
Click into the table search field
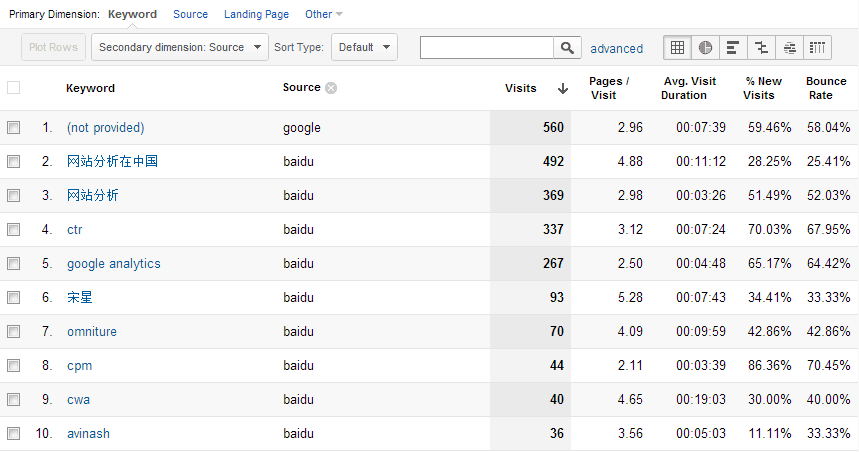point(487,47)
